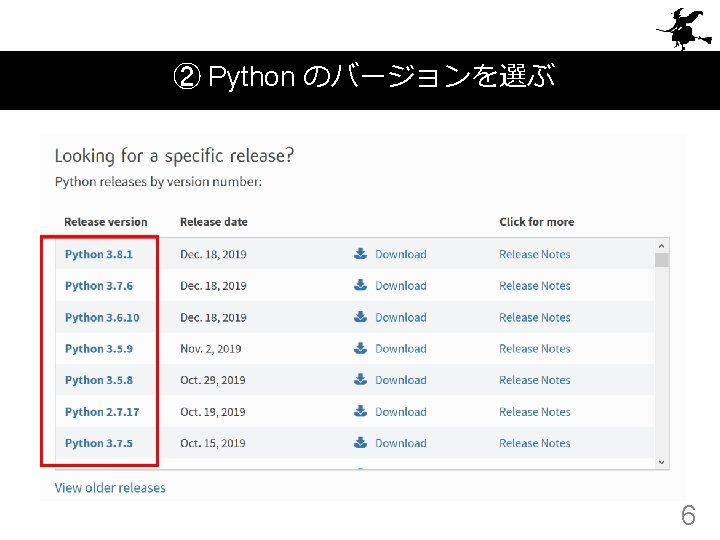The height and width of the screenshot is (540, 720).
Task: Open Release Notes for Python 3.7.5
Action: (534, 443)
